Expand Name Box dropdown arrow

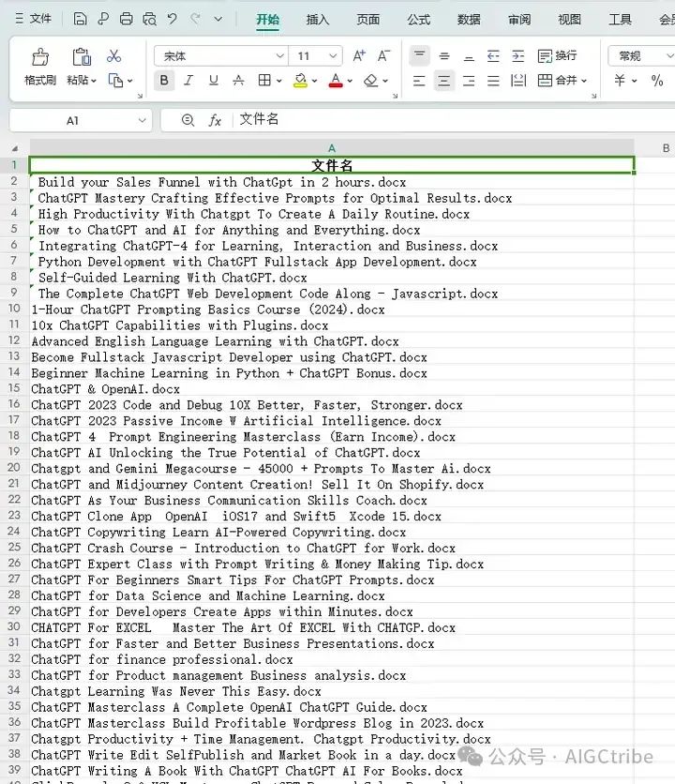142,120
